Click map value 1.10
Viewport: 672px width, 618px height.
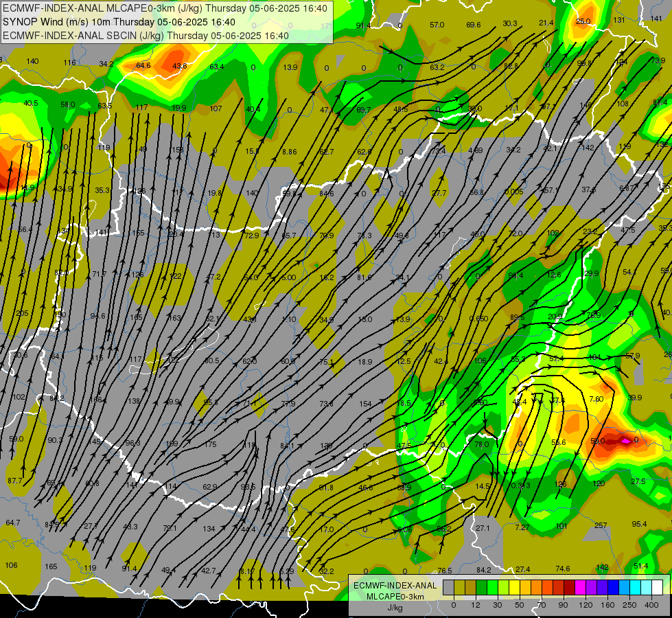[289, 319]
